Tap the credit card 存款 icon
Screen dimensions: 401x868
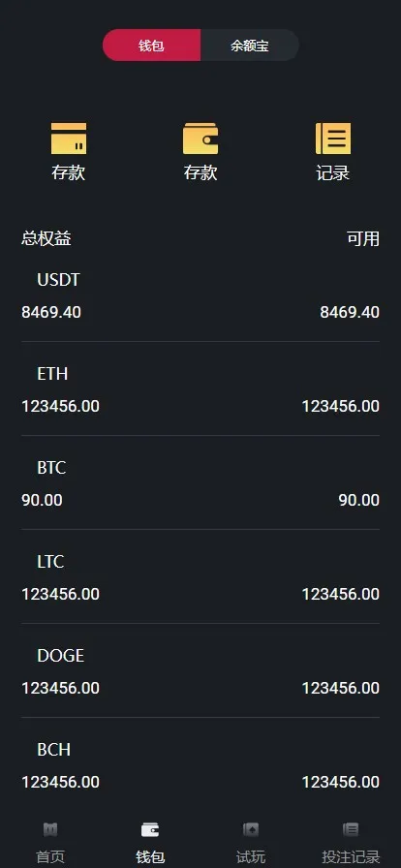pos(69,139)
